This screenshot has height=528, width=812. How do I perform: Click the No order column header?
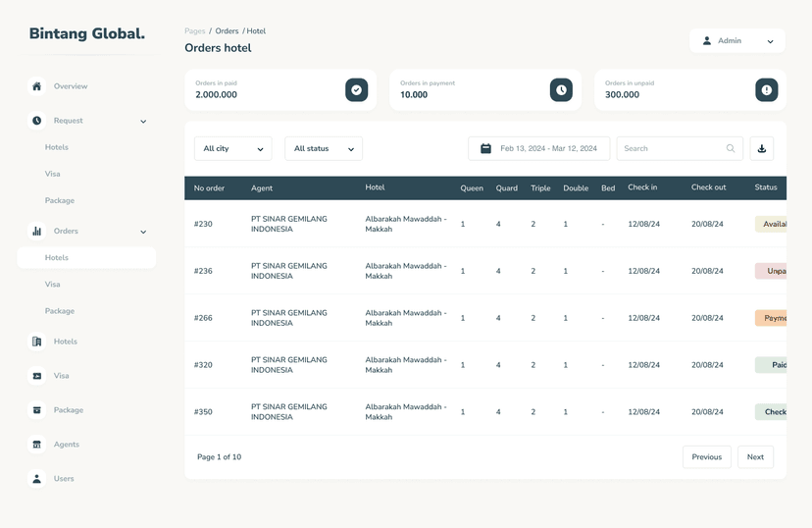[209, 188]
